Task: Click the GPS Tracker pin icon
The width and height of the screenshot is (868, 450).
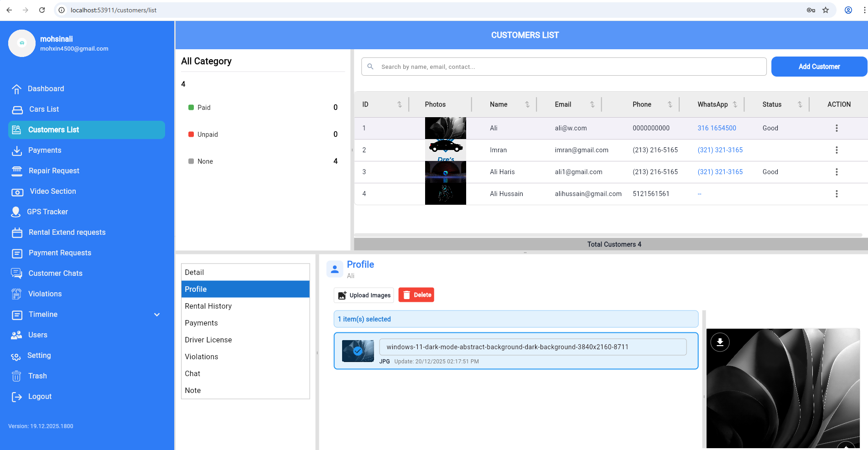Action: [x=16, y=212]
